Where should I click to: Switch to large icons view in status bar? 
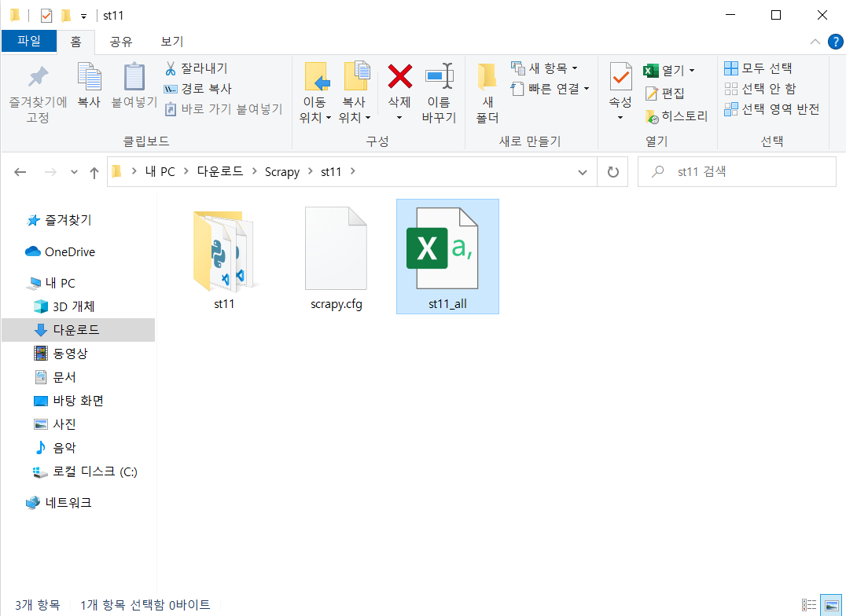tap(831, 605)
